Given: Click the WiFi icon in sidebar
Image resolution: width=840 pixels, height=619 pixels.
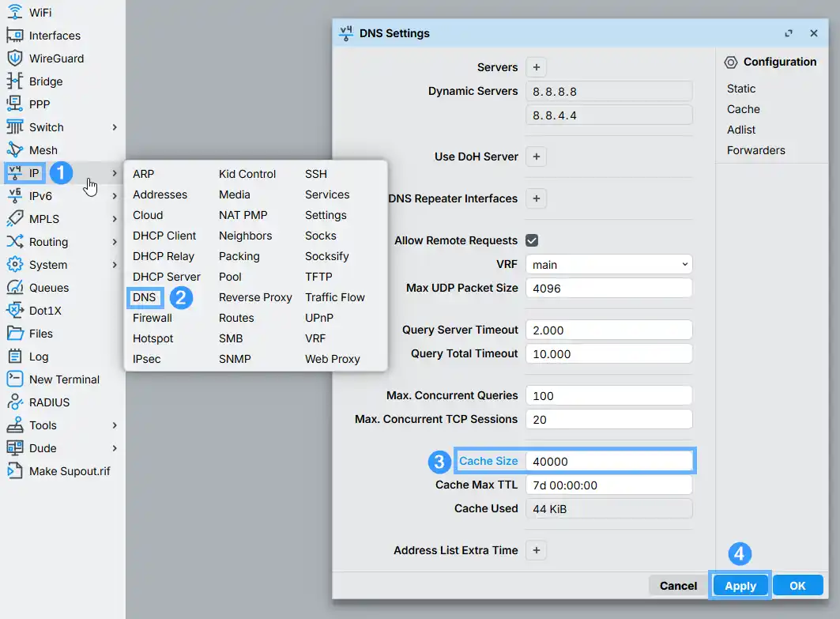Looking at the screenshot, I should 14,12.
